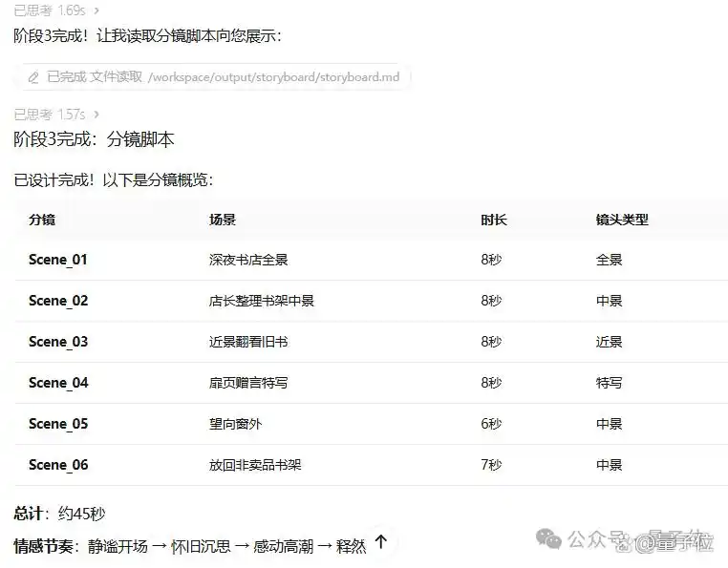Screen dimensions: 728x568
Task: Click the 近景 shot type cell
Action: [x=609, y=342]
